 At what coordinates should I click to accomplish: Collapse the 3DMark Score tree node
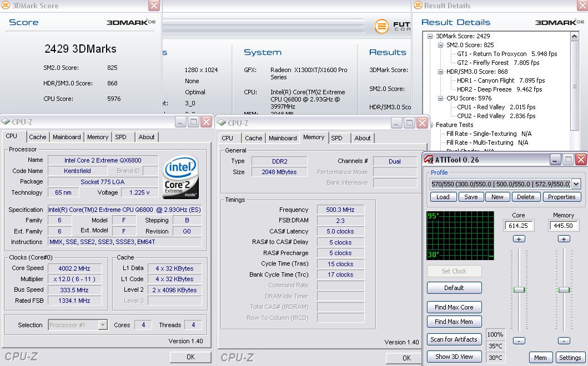[430, 37]
